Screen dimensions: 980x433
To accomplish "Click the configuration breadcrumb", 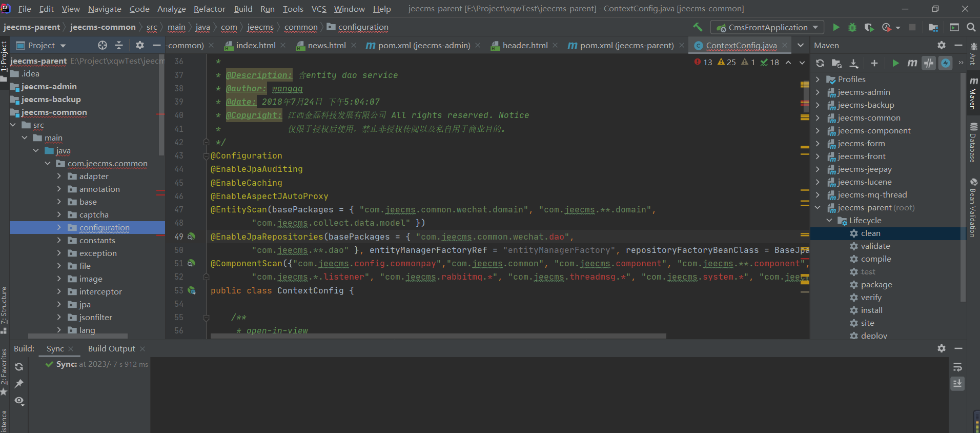I will point(363,27).
